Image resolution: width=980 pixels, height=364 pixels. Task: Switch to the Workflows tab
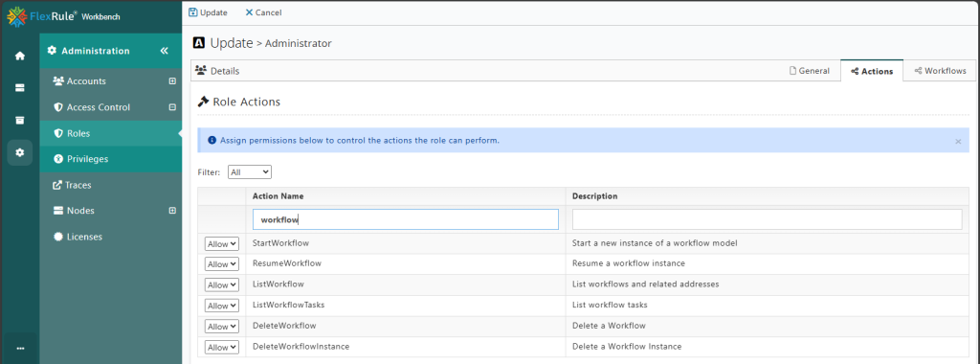(x=940, y=71)
